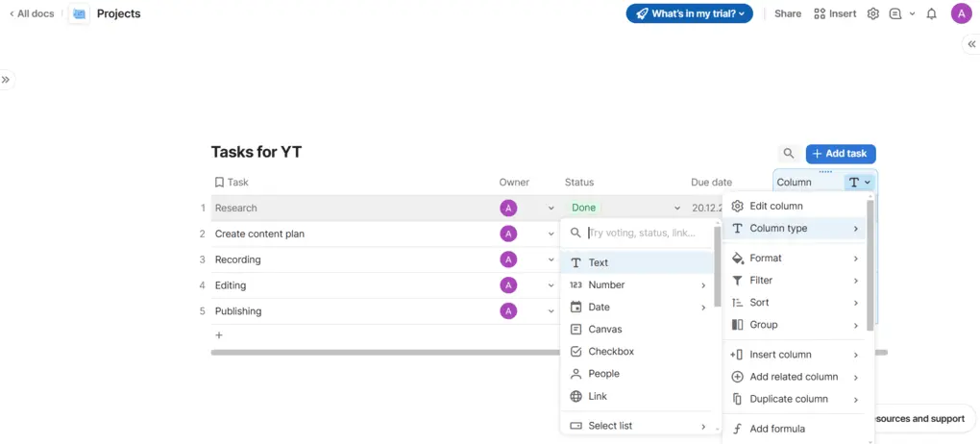The image size is (980, 444).
Task: Choose People column type
Action: pos(637,373)
